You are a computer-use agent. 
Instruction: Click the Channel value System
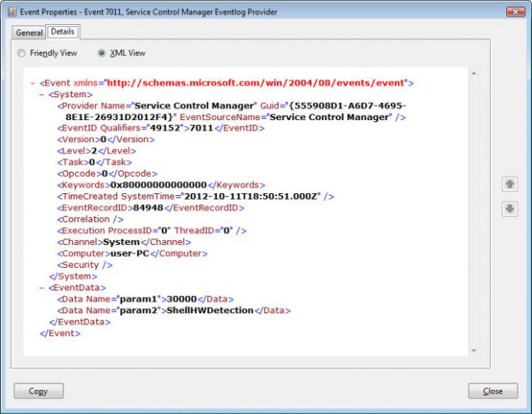[121, 242]
